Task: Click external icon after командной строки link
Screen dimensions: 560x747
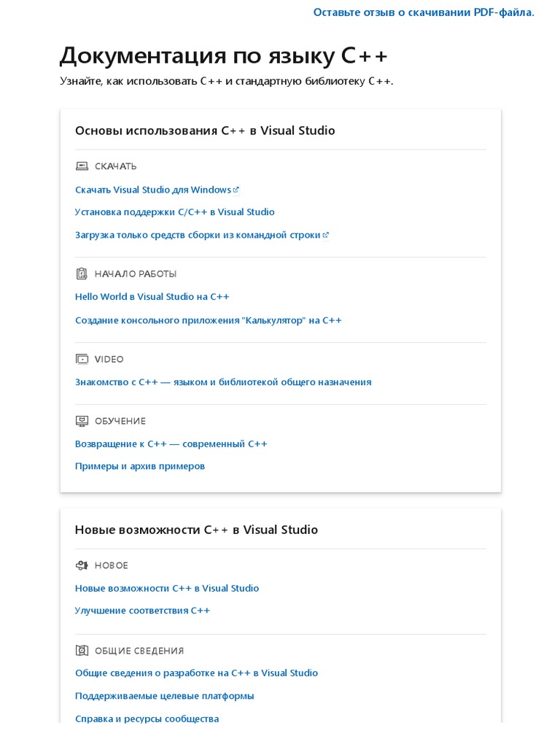Action: (x=326, y=235)
